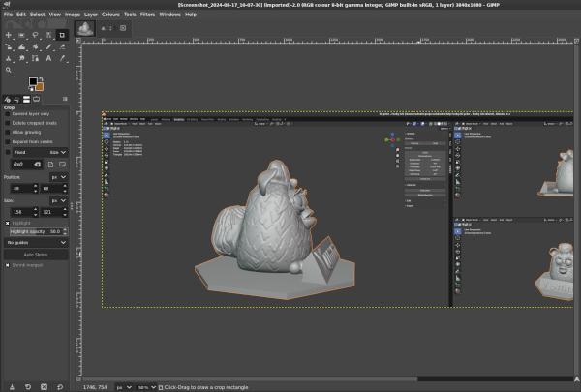Open the Tools menu

pos(130,15)
